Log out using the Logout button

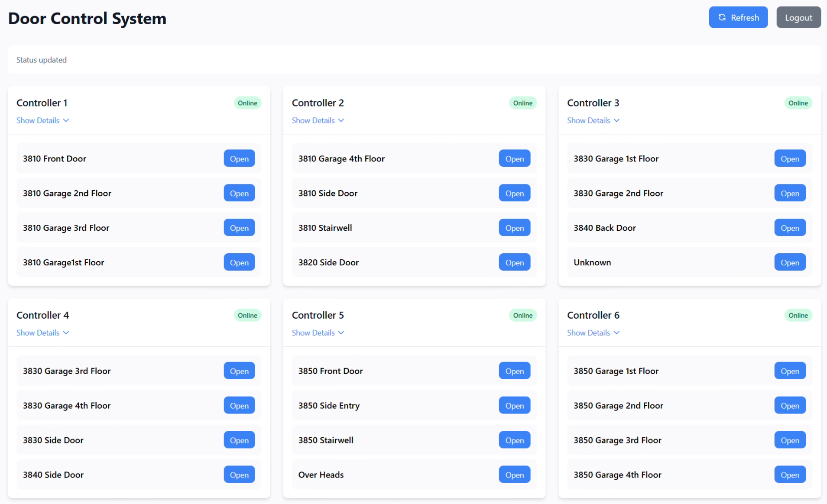798,17
